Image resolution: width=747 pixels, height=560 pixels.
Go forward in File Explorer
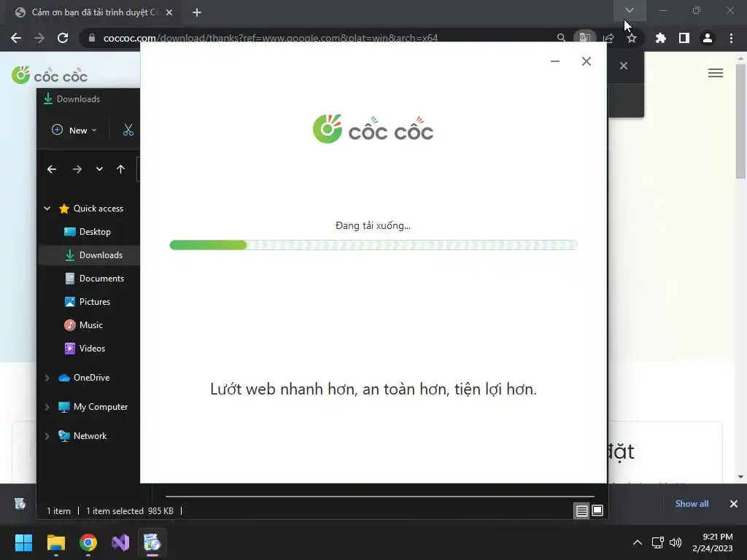tap(77, 169)
